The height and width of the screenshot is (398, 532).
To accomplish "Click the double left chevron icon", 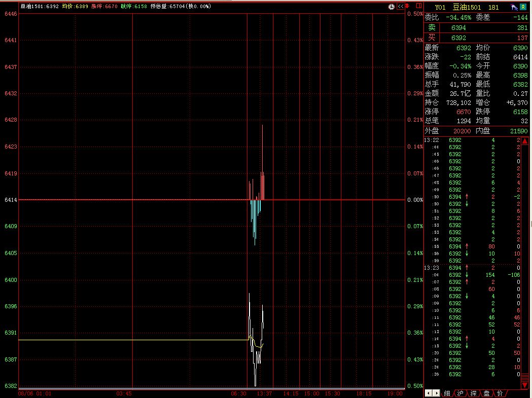I will [401, 7].
